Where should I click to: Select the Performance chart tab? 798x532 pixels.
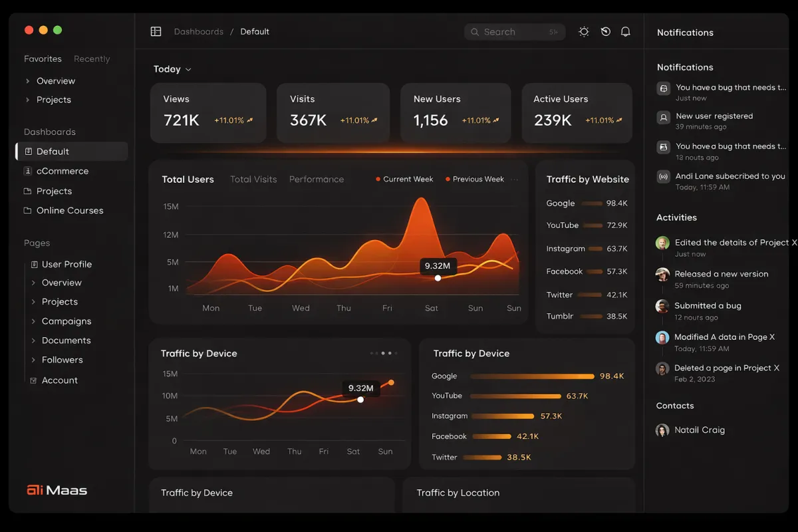[x=317, y=180]
